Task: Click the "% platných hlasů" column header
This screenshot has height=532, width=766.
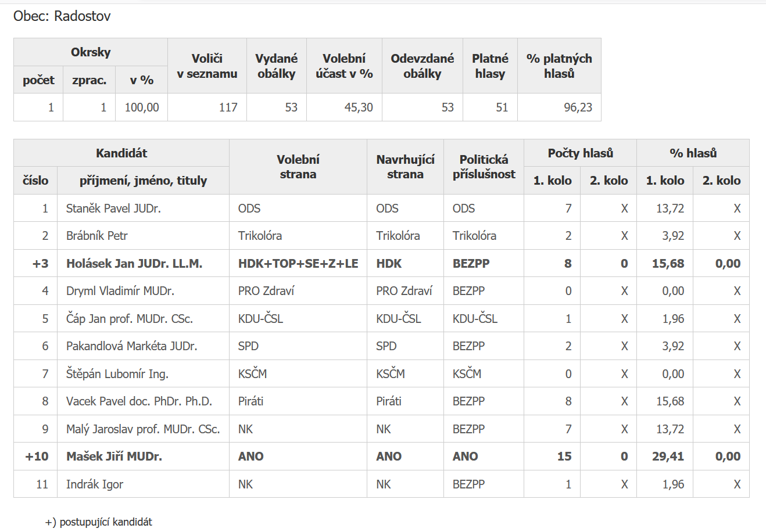Action: coord(559,66)
